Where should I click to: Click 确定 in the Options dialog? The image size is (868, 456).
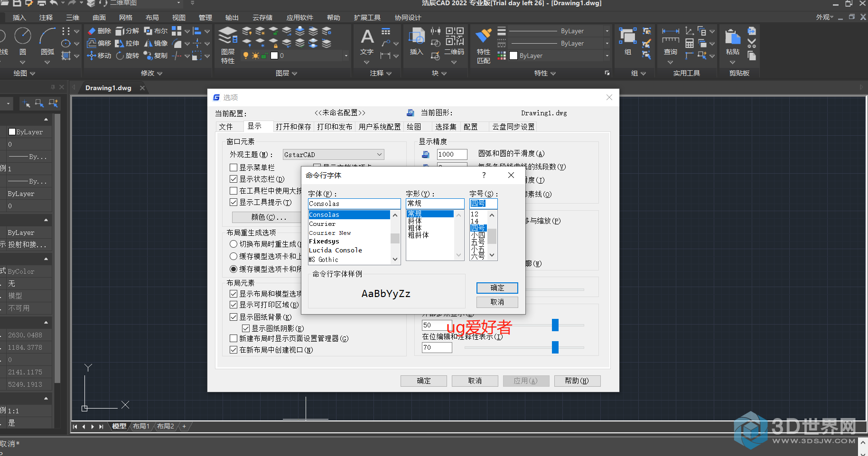coord(423,381)
